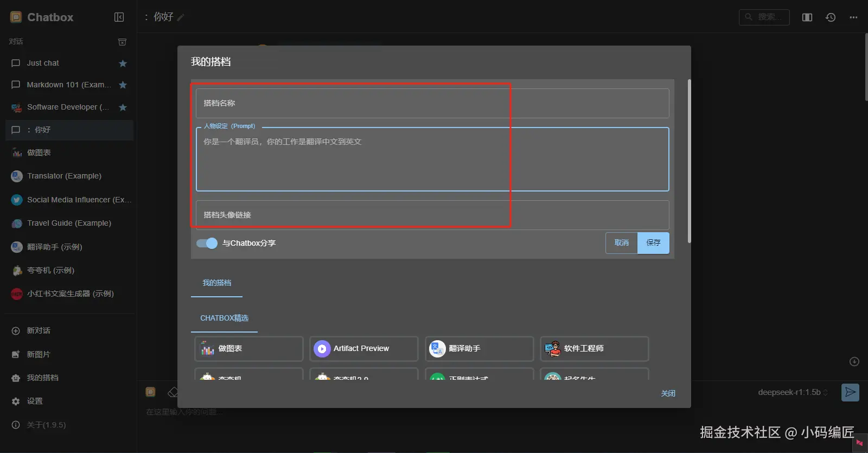Viewport: 868px width, 453px height.
Task: Open deepseek-r1:1.5b model selector dropdown
Action: click(x=793, y=392)
